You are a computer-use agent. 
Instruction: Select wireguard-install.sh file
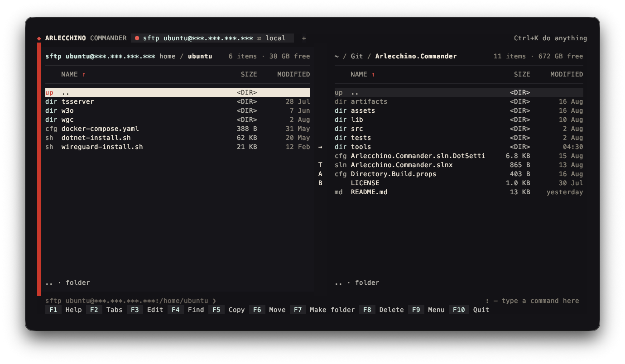tap(178, 147)
